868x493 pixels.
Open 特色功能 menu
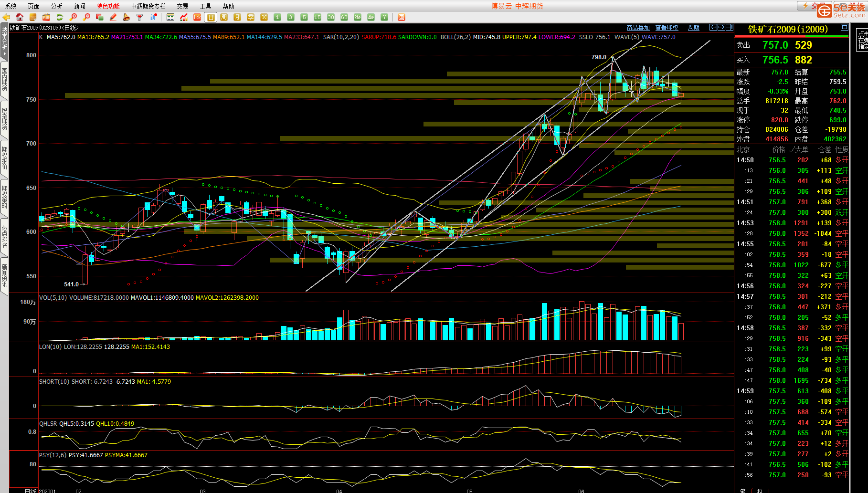click(108, 6)
